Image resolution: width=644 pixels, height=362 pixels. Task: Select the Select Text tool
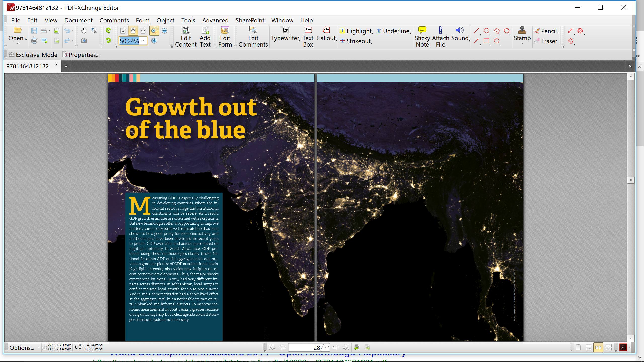94,31
